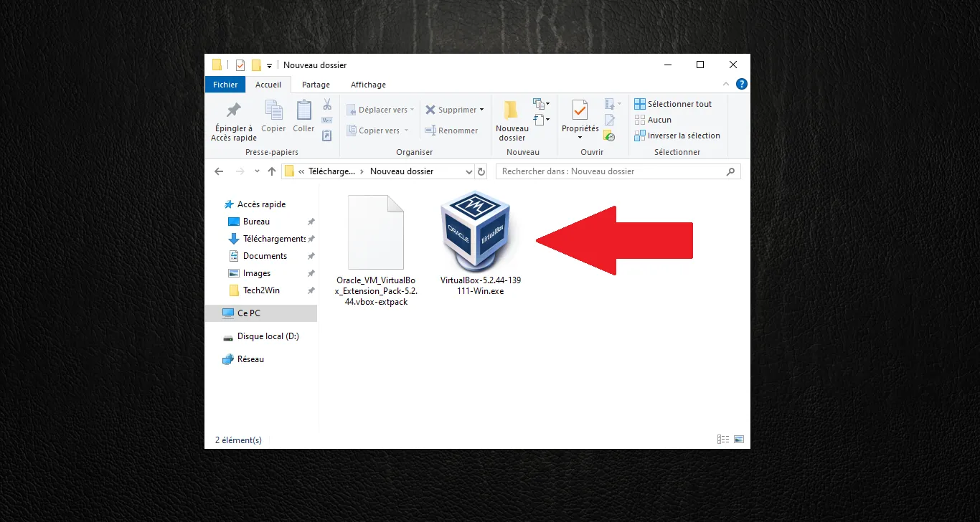980x522 pixels.
Task: Open the Fichier menu
Action: pos(225,84)
